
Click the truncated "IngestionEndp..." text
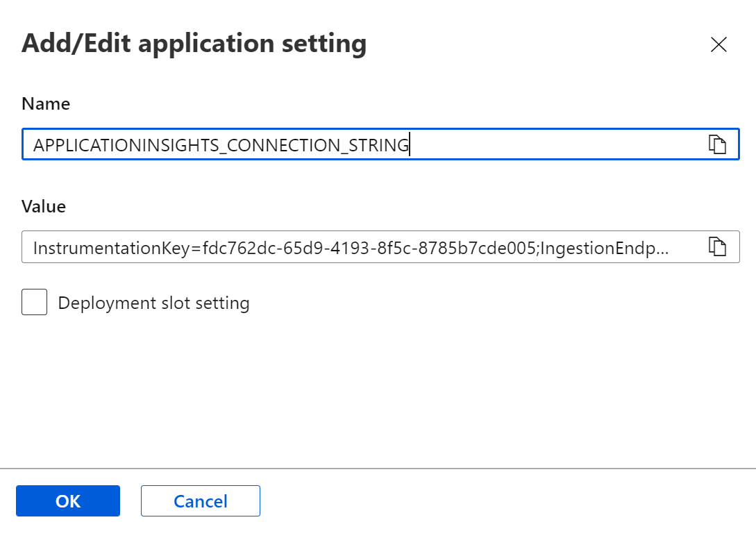click(x=604, y=248)
